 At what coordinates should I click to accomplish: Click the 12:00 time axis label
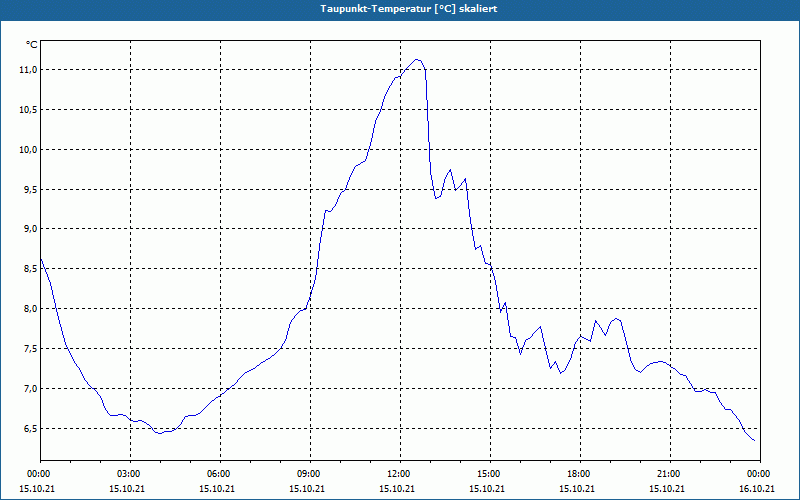click(x=400, y=474)
